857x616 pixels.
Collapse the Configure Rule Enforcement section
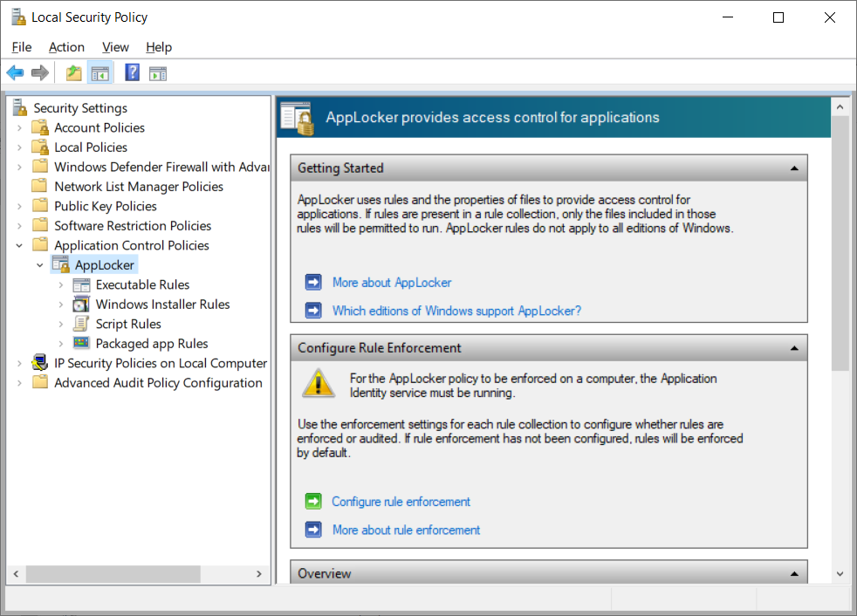point(794,348)
